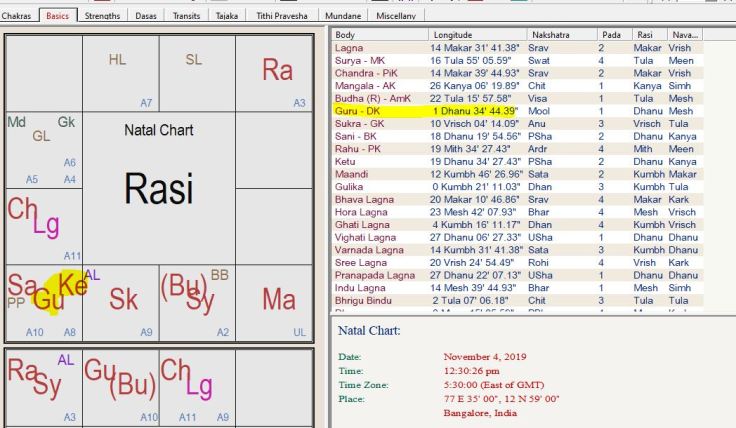Click the Pada column header

click(614, 35)
